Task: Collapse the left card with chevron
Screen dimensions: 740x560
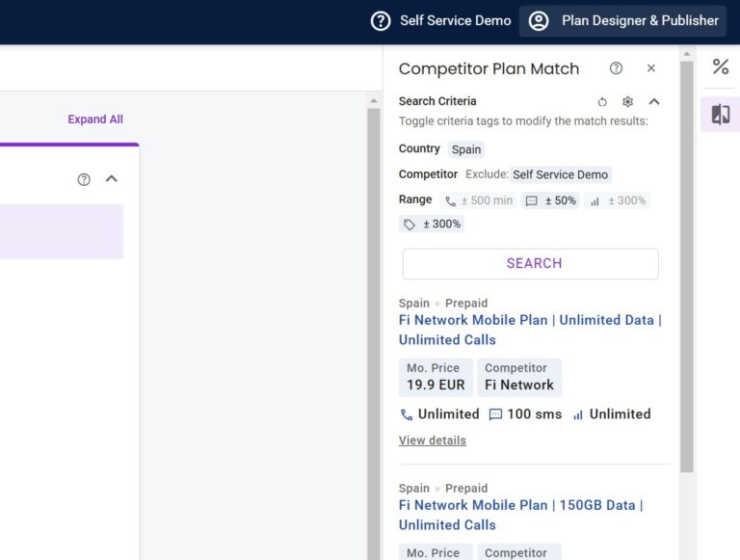Action: [111, 179]
